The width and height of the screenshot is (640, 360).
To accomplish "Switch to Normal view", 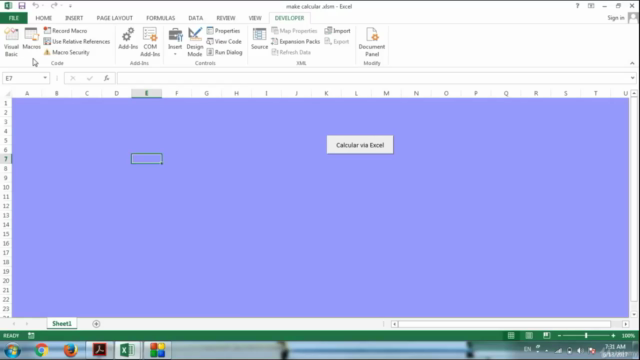I will tap(511, 336).
